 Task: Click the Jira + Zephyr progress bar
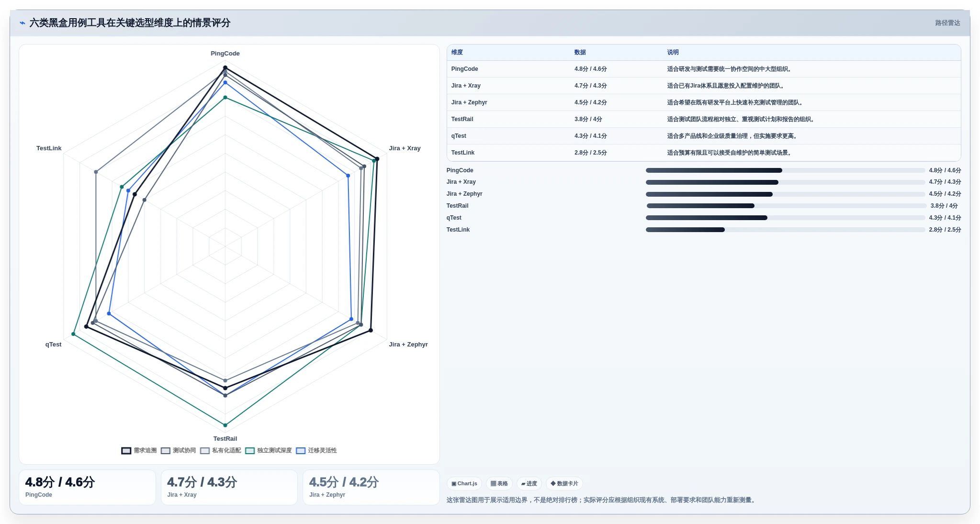785,194
